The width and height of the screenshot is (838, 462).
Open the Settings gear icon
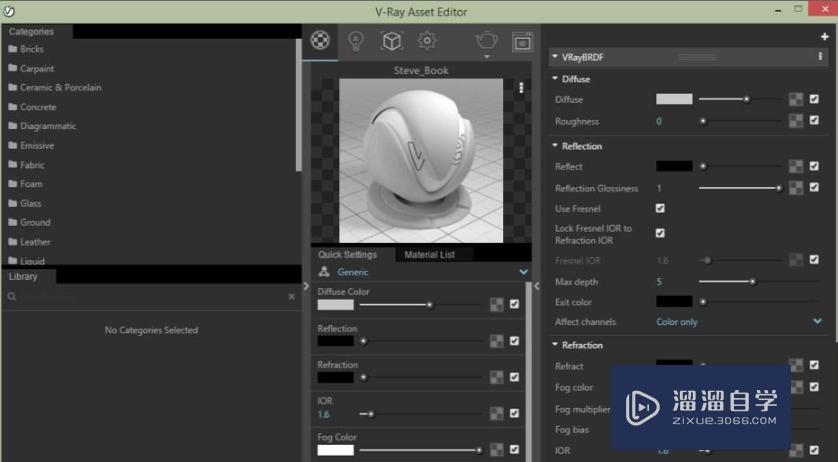click(x=427, y=40)
